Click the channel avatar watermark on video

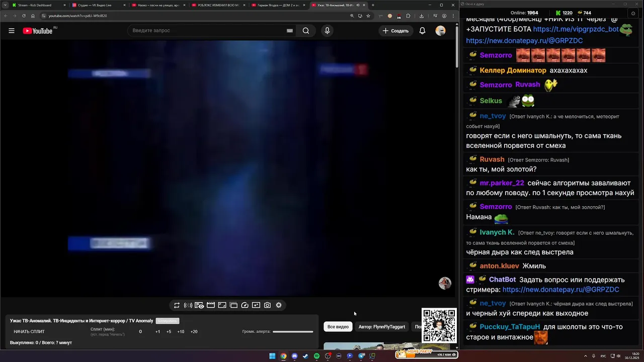point(445,283)
